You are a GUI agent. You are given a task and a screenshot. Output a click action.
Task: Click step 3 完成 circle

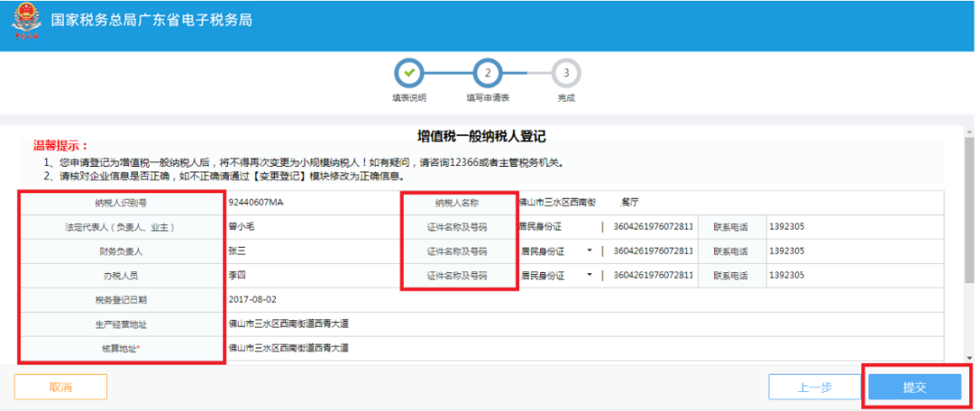[x=566, y=73]
